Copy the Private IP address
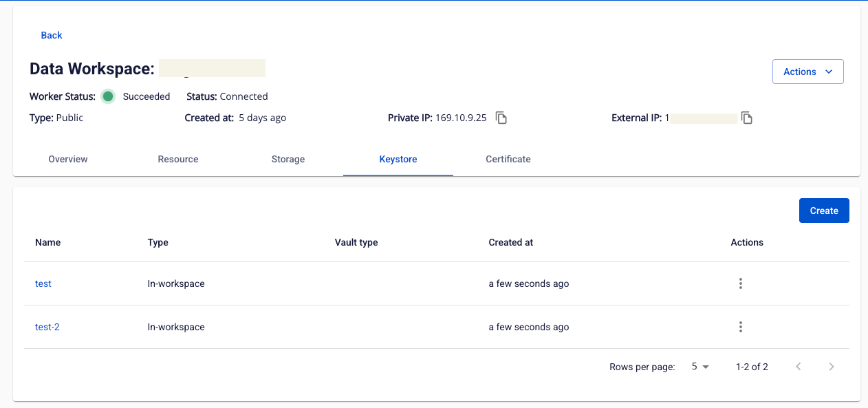Viewport: 868px width, 408px height. click(502, 118)
